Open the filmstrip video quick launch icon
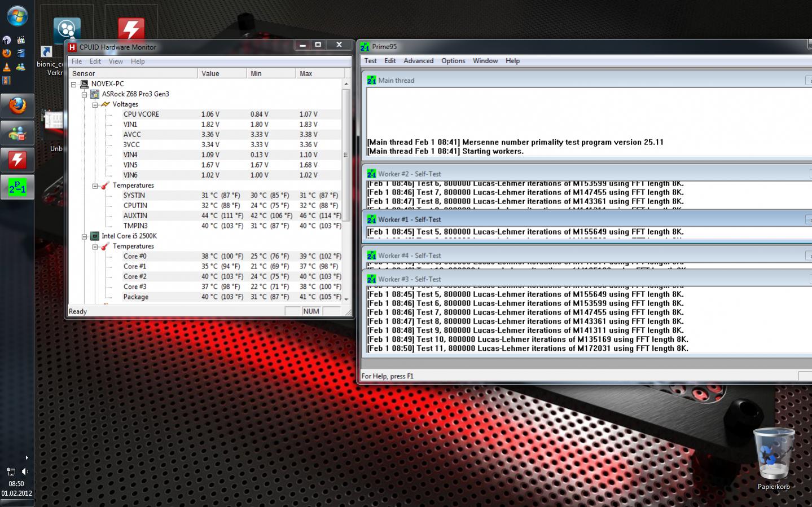Viewport: 812px width, 507px height. coord(6,80)
